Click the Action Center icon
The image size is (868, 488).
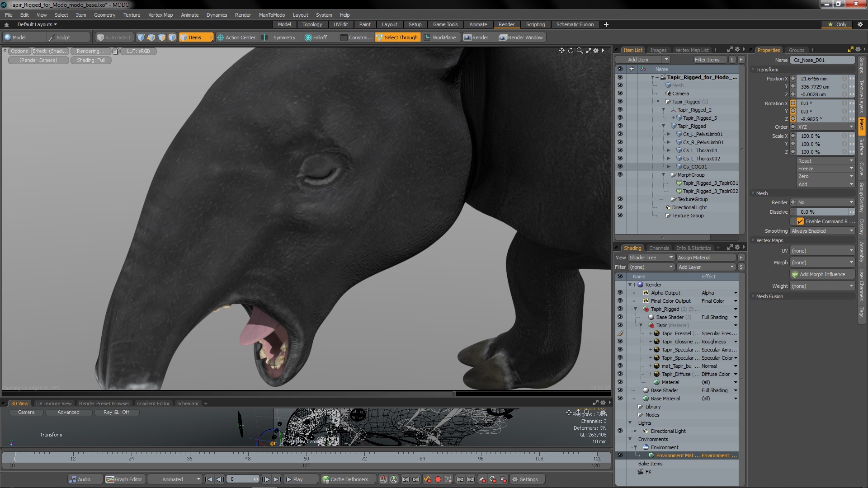click(x=221, y=38)
